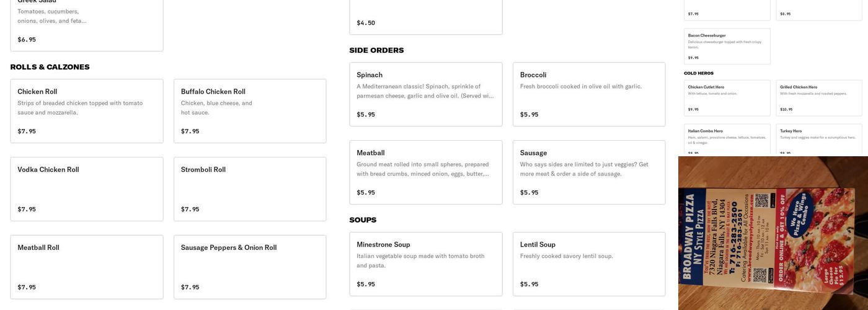Open the Vodka Chicken Roll card
Image resolution: width=868 pixels, height=310 pixels.
pyautogui.click(x=87, y=188)
